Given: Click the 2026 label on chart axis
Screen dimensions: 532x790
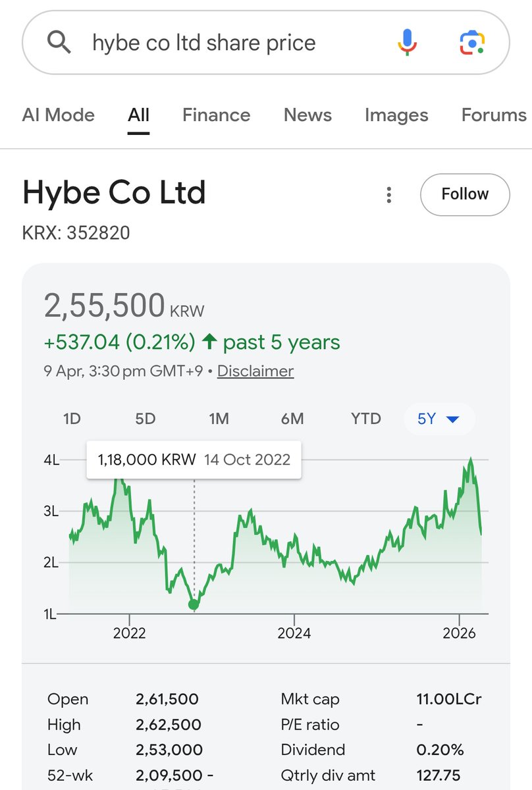Looking at the screenshot, I should coord(459,633).
